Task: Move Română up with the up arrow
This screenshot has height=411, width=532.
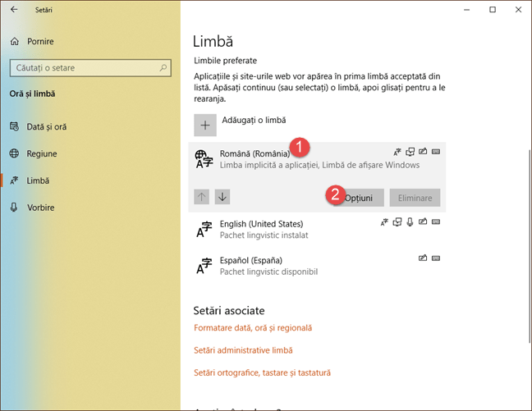Action: point(201,197)
